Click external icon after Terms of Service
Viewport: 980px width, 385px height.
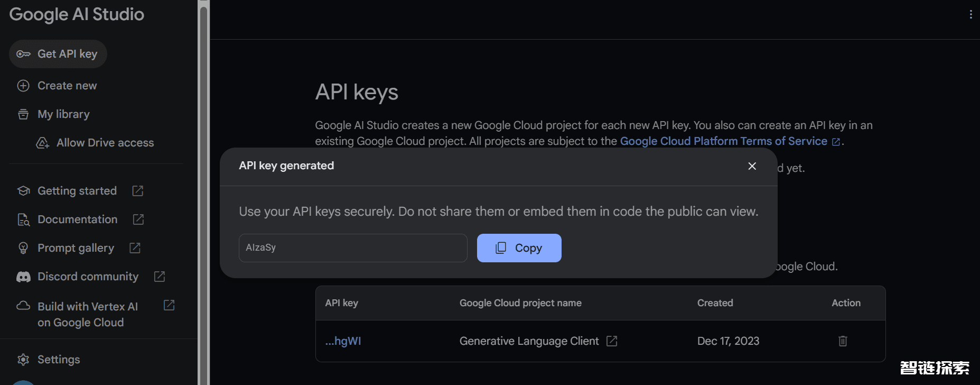(x=836, y=142)
